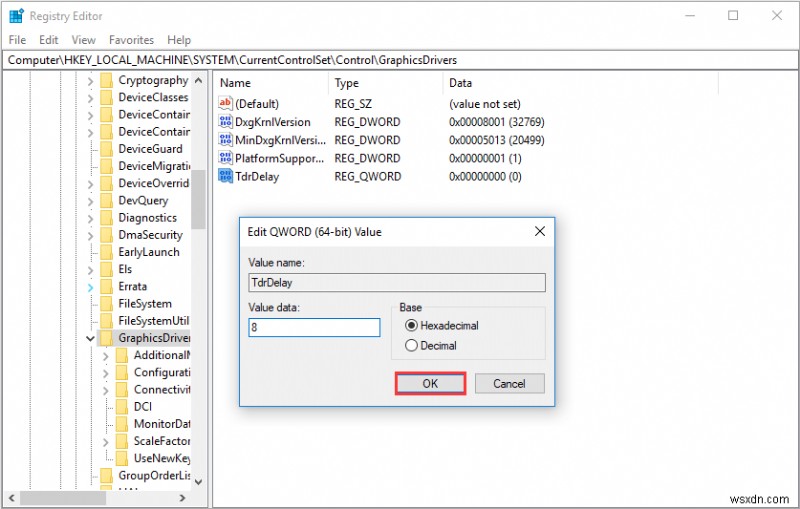800x509 pixels.
Task: Click the GroupOrderLis folder icon
Action: (x=106, y=475)
